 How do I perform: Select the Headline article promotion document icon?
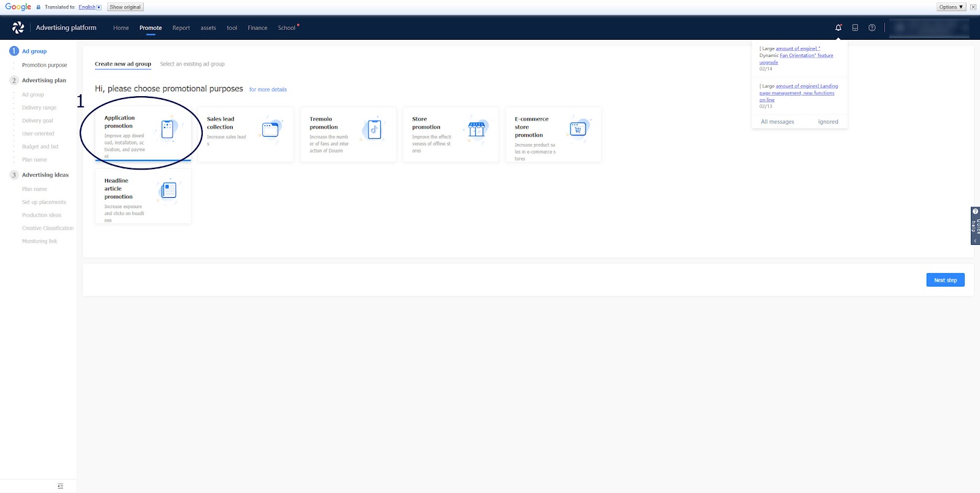[x=168, y=190]
